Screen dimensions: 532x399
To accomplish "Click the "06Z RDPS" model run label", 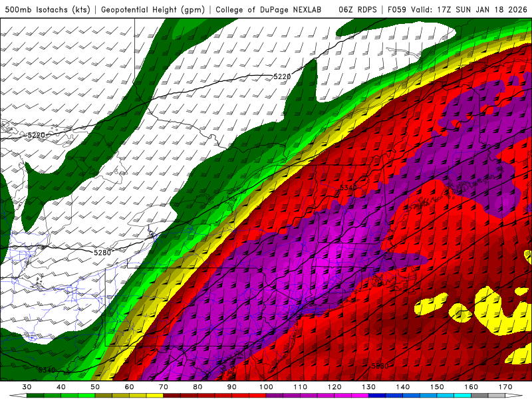I will pos(358,10).
